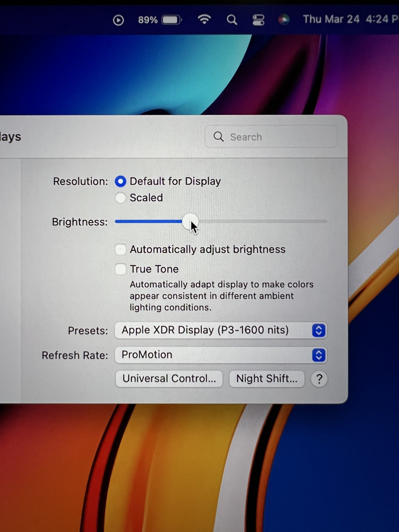
Task: Open Spotlight search in the menu bar
Action: tap(232, 20)
